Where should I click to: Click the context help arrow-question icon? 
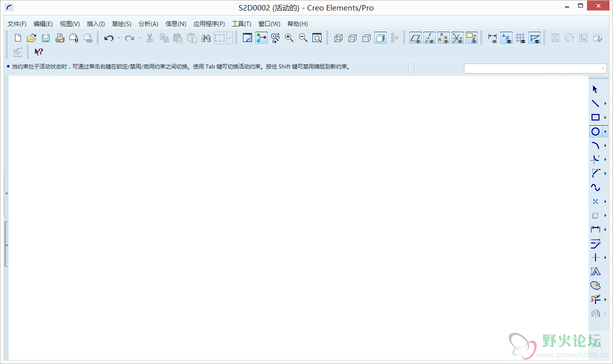(x=38, y=51)
